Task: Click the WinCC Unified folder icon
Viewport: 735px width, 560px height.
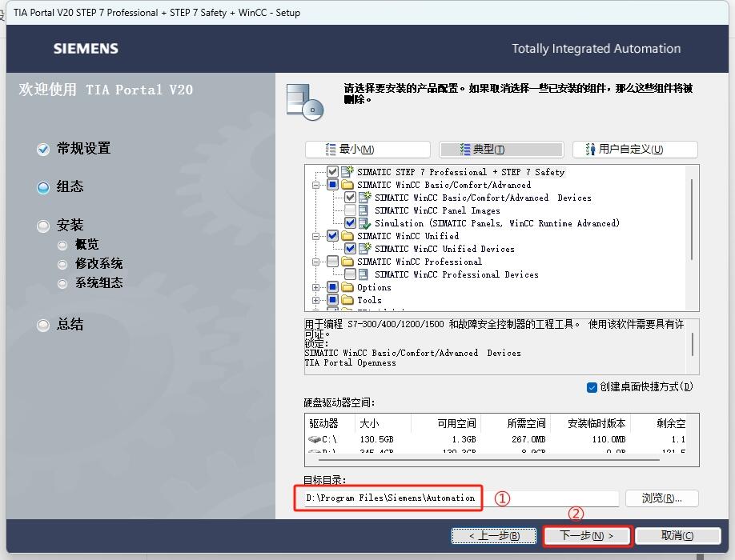Action: (x=347, y=235)
